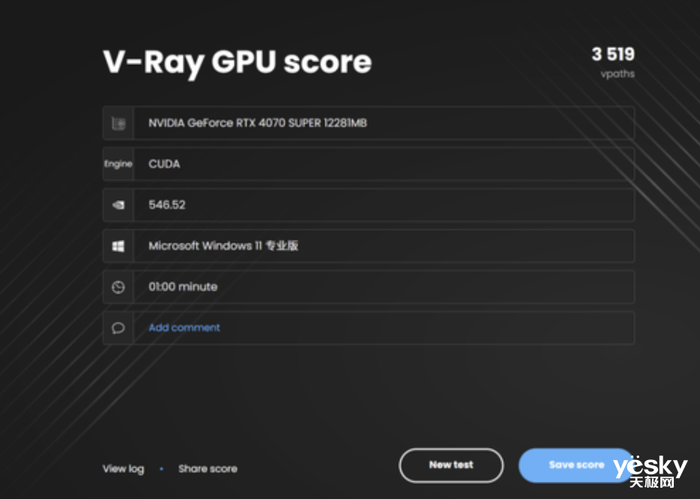700x499 pixels.
Task: Open View log
Action: pos(123,469)
